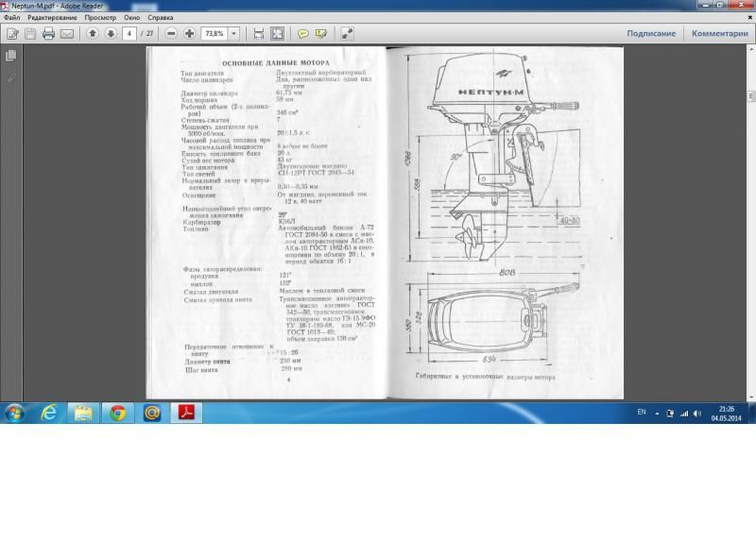756x541 pixels.
Task: Zoom in with the plus button
Action: click(190, 33)
